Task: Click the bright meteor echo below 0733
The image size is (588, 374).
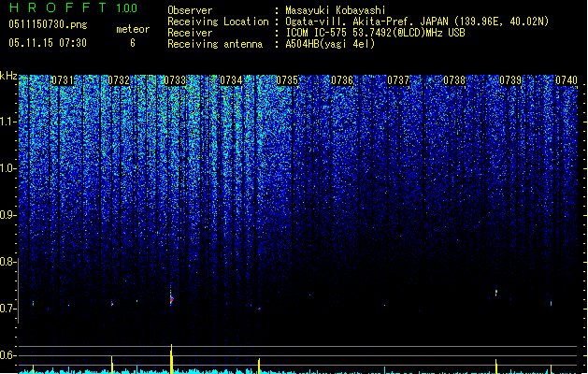Action: point(171,298)
